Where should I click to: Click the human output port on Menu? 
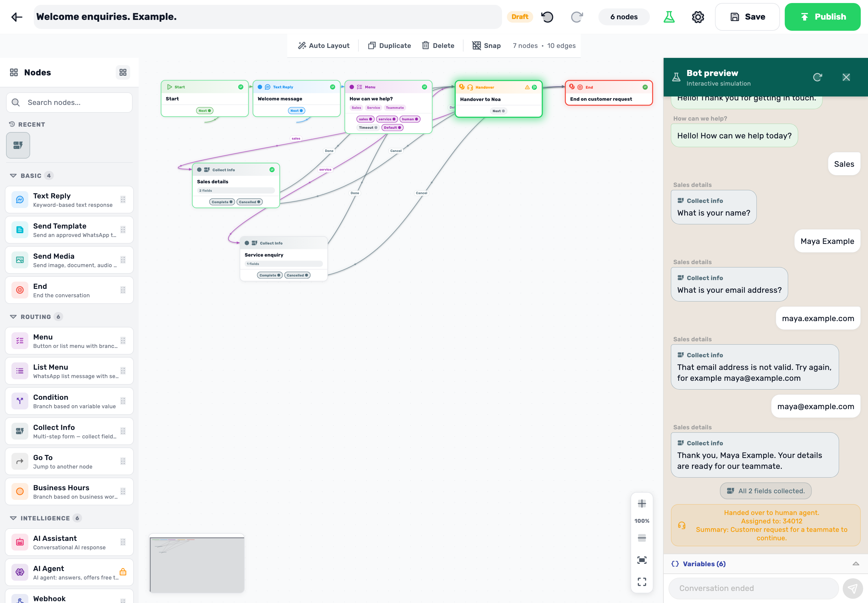pyautogui.click(x=410, y=119)
